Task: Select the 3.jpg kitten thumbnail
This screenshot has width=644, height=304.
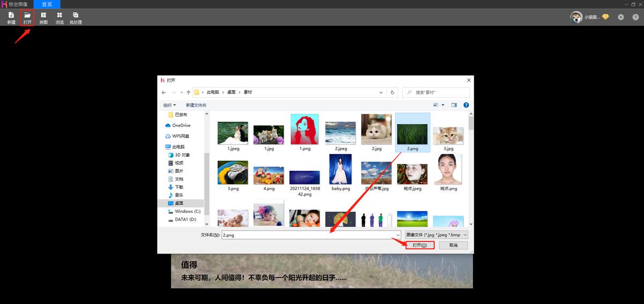Action: [x=448, y=135]
